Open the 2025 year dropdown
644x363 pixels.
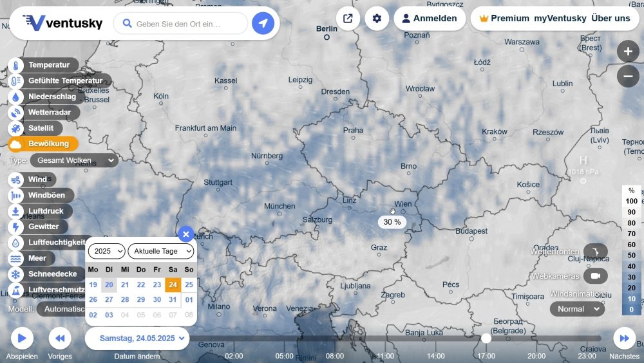pos(106,251)
